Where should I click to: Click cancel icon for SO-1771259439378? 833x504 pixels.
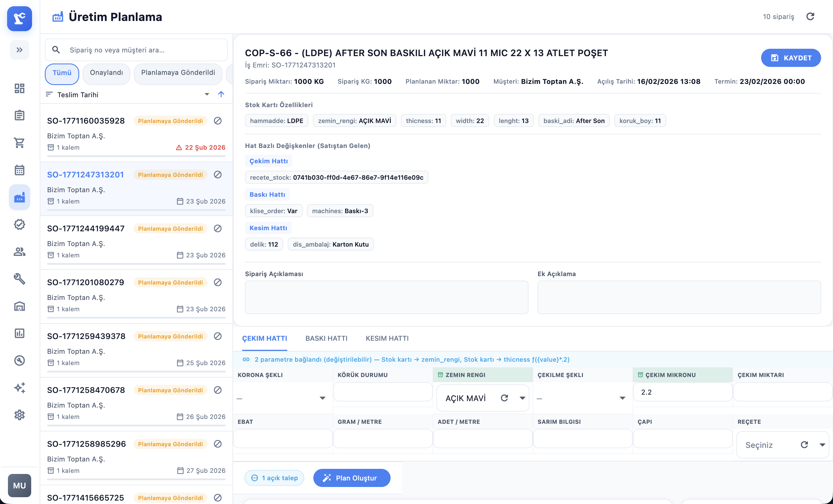pyautogui.click(x=218, y=336)
